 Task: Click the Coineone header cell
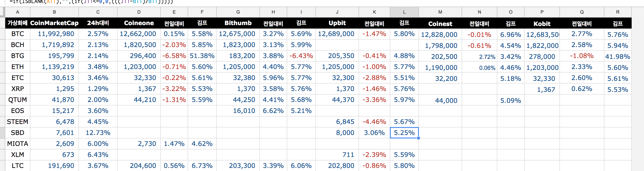click(x=139, y=23)
